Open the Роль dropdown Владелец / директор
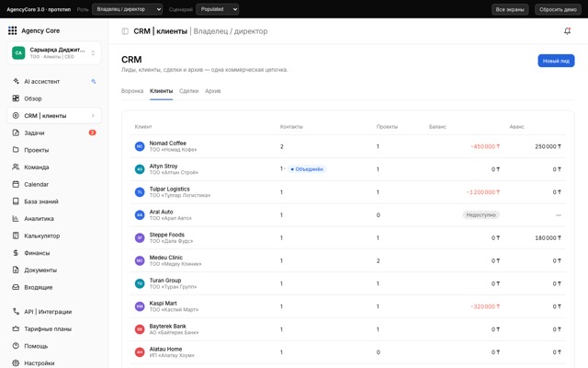Viewport: 588px width, 368px height. coord(128,9)
